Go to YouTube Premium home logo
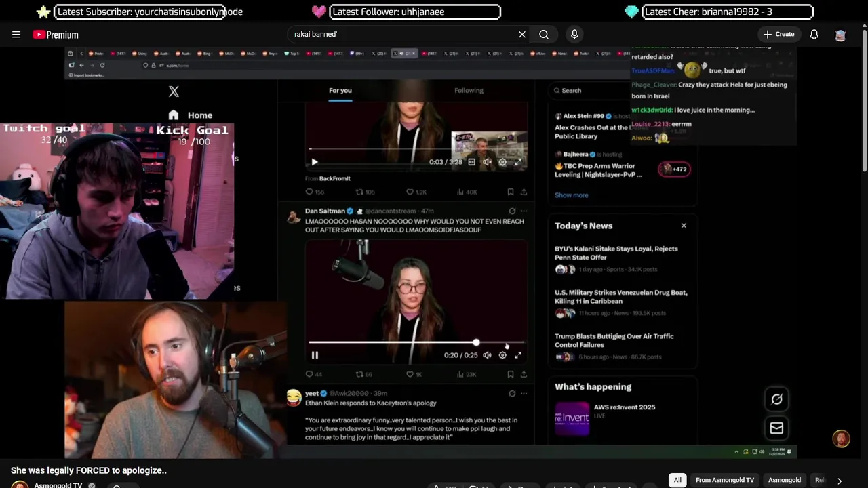Viewport: 868px width, 488px height. tap(56, 35)
